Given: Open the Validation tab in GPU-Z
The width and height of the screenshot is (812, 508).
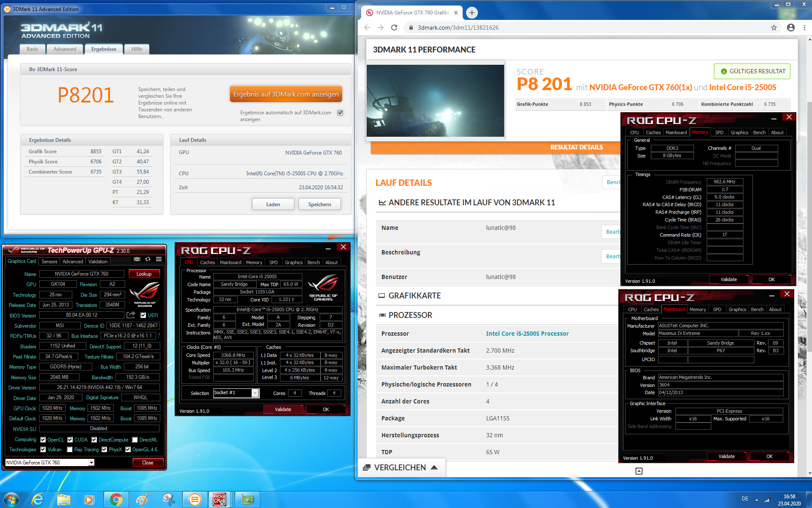Looking at the screenshot, I should 98,262.
